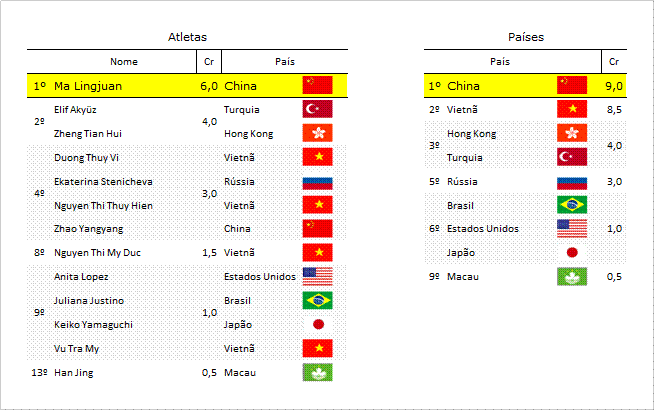Click the Brazil flag beside Juliana Justino

click(317, 300)
